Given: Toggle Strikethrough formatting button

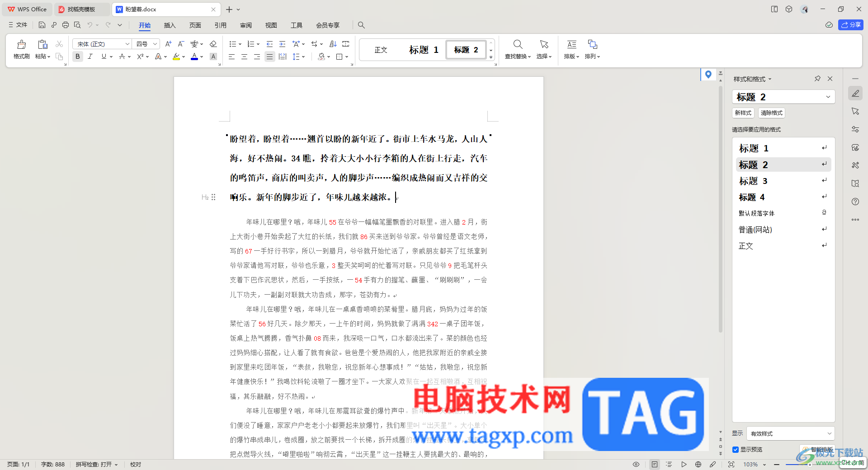Looking at the screenshot, I should [x=122, y=56].
